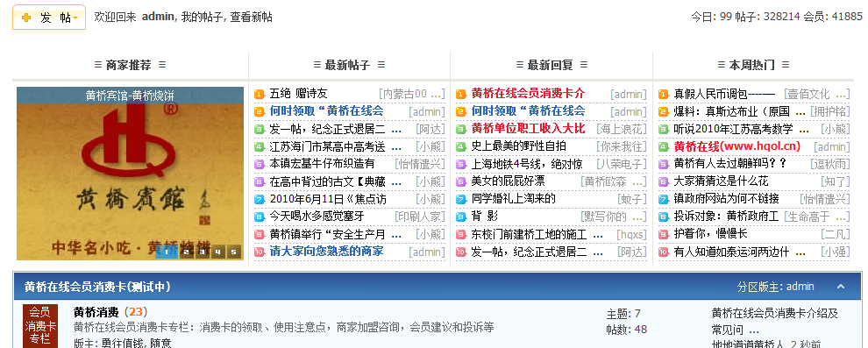
Task: Click rank 1 badge beside 黄桥在线会员消费卡介
Action: click(x=461, y=95)
